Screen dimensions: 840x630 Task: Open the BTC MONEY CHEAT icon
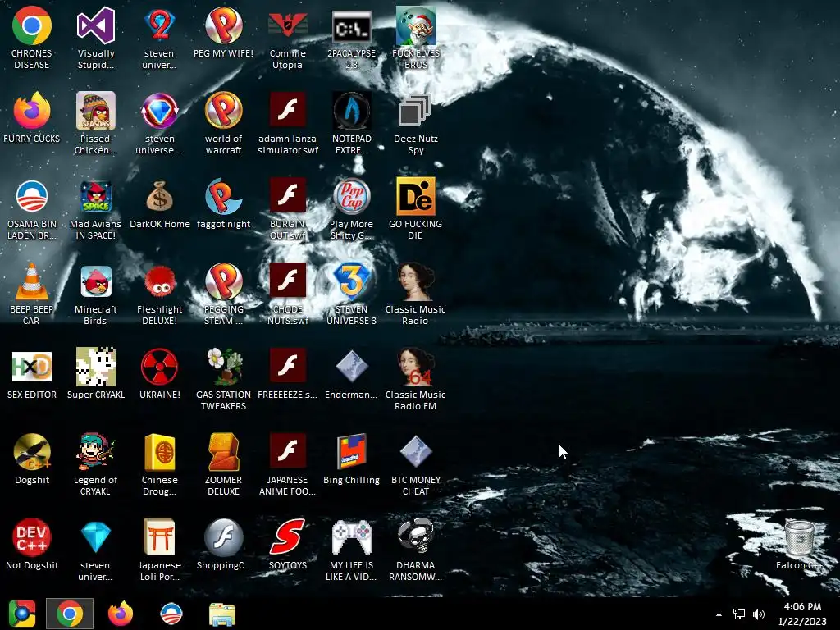[x=416, y=452]
